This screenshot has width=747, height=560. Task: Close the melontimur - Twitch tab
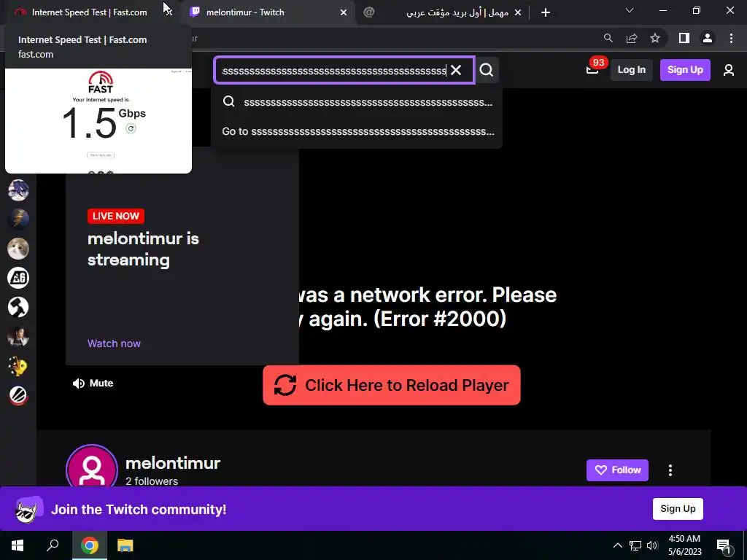pyautogui.click(x=343, y=12)
